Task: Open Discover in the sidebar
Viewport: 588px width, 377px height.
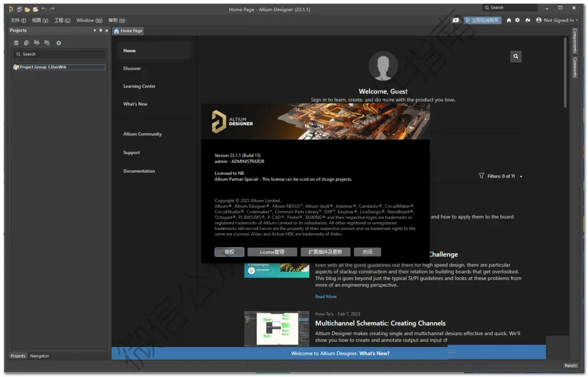Action: 132,68
